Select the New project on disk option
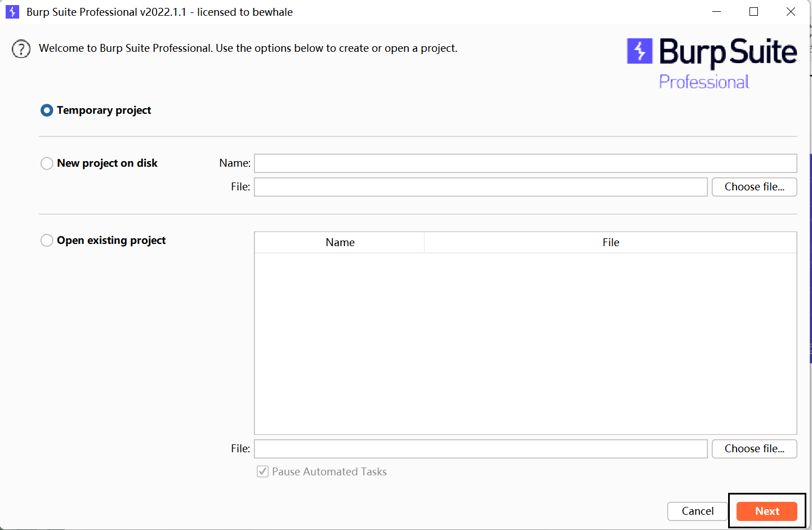The width and height of the screenshot is (812, 530). [x=47, y=163]
